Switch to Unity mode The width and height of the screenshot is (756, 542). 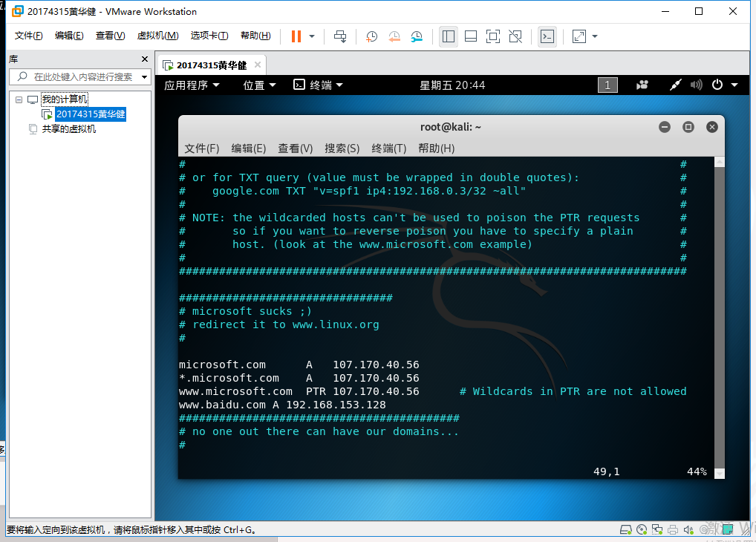click(515, 36)
